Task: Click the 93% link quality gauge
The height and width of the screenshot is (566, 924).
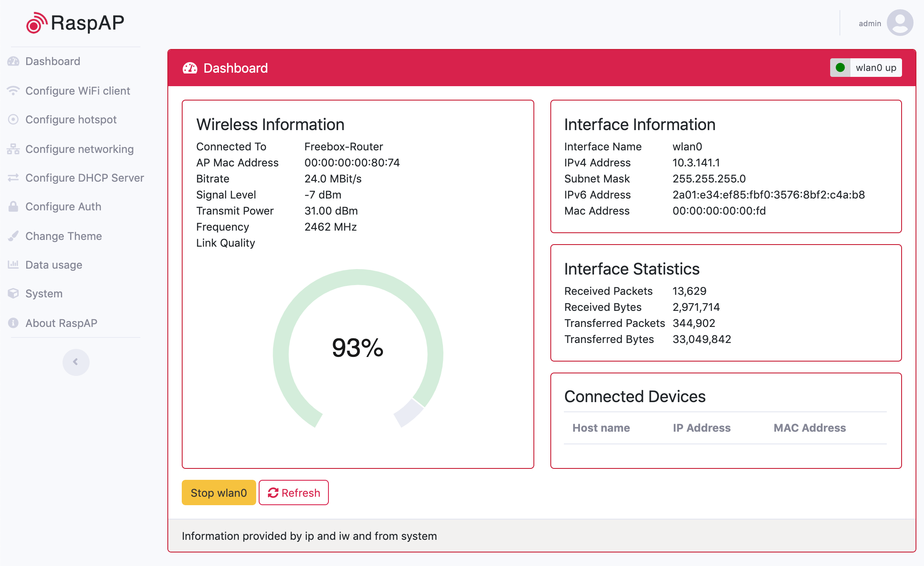Action: pyautogui.click(x=358, y=348)
